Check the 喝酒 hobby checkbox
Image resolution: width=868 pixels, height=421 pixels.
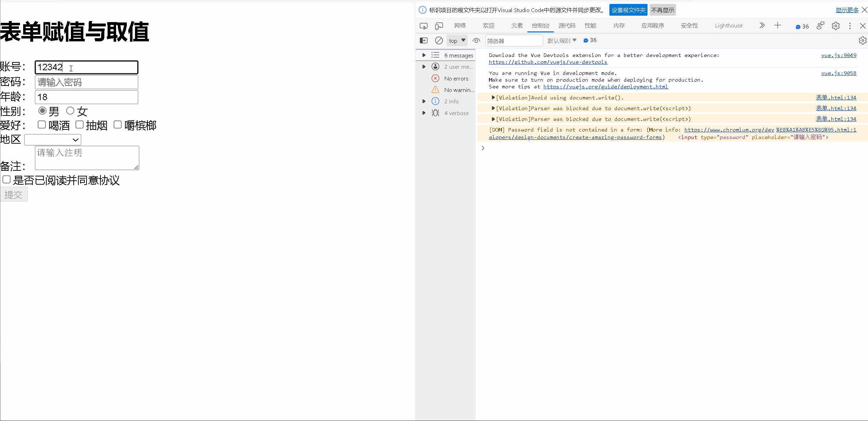[42, 125]
